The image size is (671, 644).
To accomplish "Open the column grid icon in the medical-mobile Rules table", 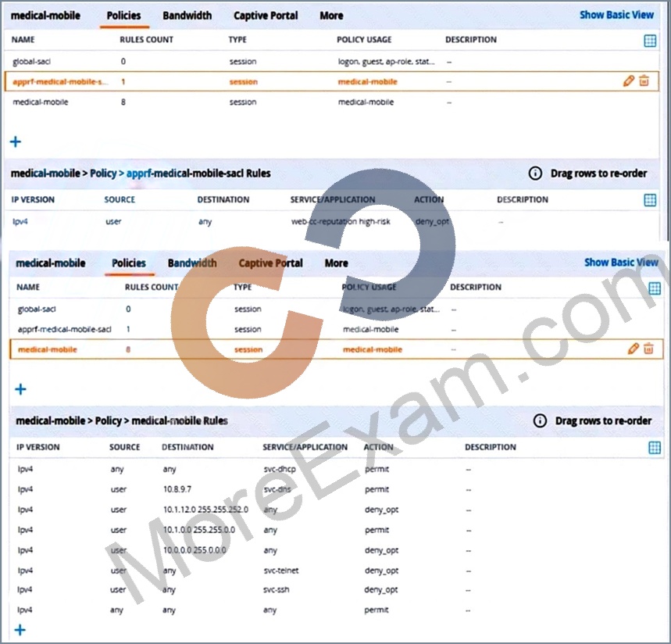I will click(x=655, y=448).
